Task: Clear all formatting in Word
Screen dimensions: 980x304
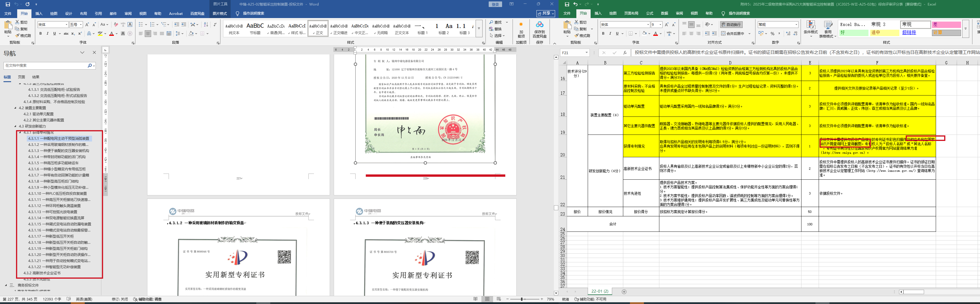Action: coord(116,24)
